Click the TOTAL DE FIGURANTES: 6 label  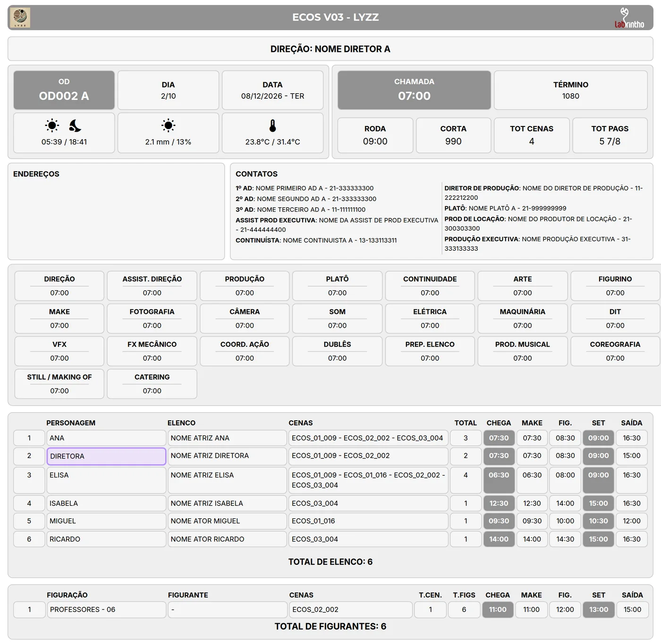tap(330, 627)
